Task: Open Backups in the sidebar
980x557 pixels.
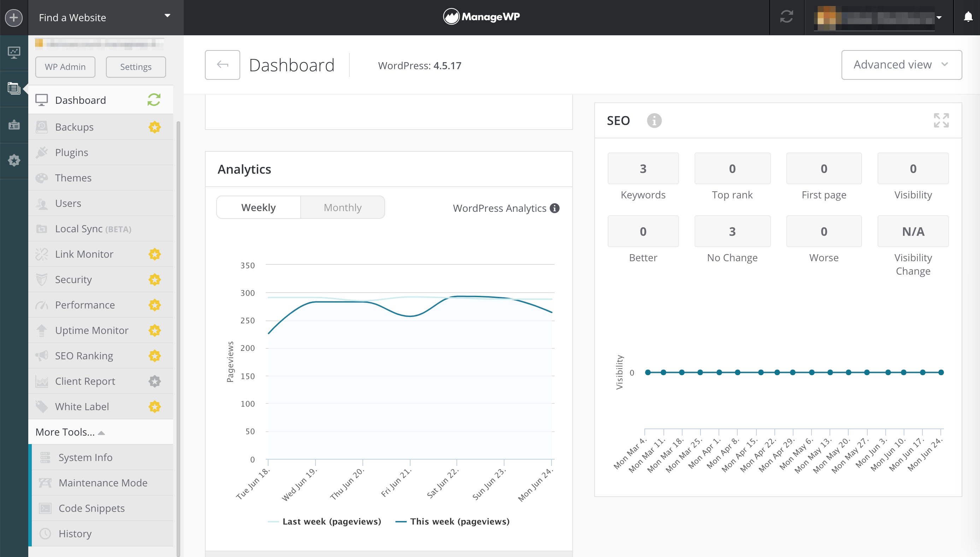Action: point(101,127)
